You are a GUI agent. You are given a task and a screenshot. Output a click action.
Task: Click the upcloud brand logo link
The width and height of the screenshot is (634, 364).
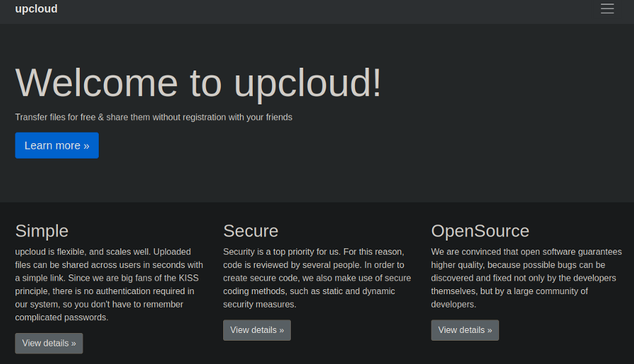[x=36, y=9]
